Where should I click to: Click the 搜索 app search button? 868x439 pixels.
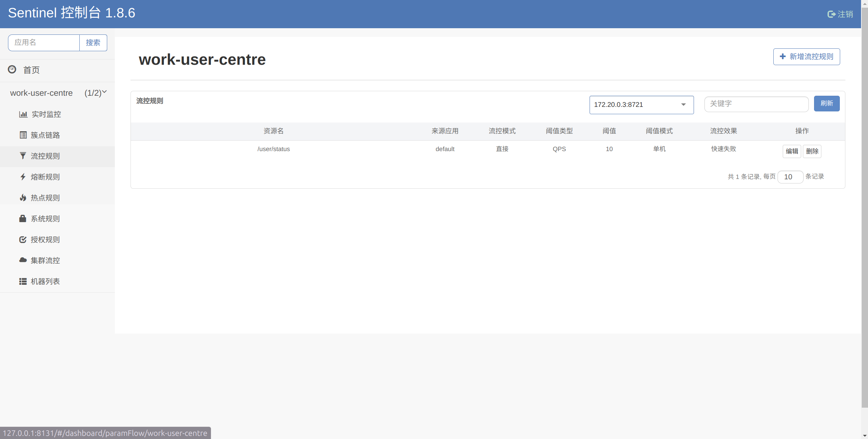(x=93, y=42)
